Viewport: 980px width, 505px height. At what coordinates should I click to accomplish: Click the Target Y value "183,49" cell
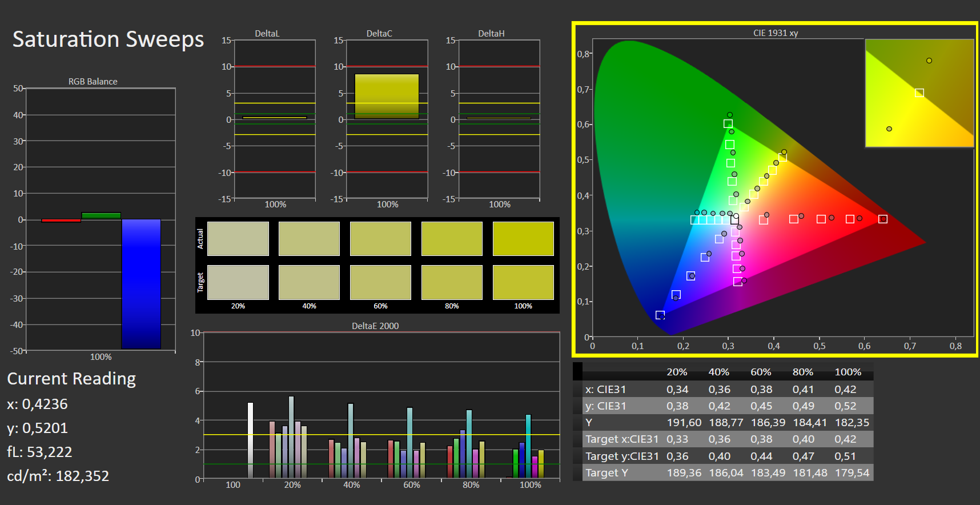pos(768,473)
